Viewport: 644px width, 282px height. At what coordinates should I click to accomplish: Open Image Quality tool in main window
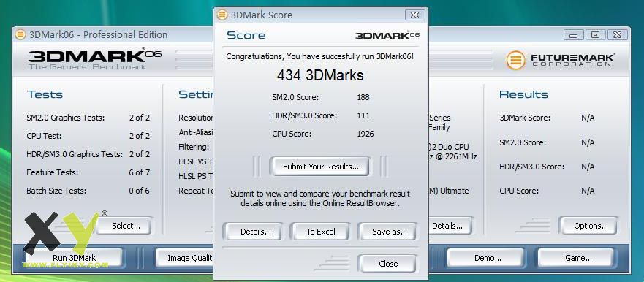[x=185, y=258]
